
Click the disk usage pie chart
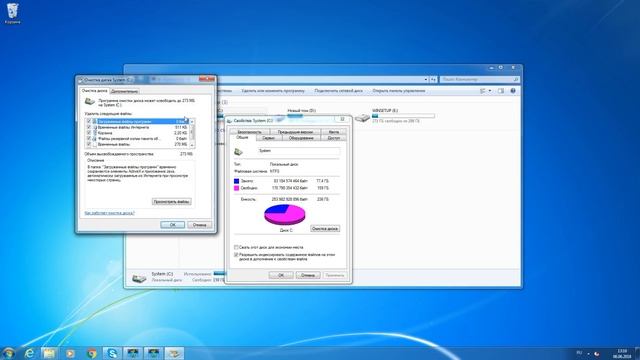point(285,214)
